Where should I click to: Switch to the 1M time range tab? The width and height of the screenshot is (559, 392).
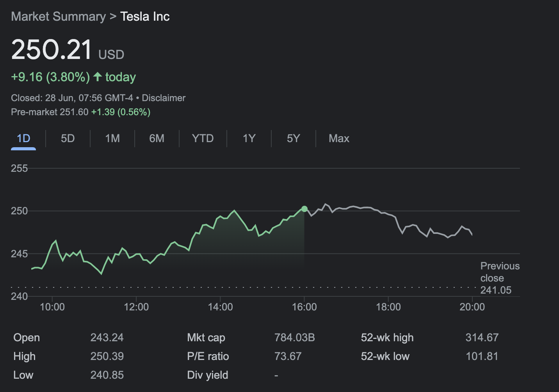tap(112, 139)
